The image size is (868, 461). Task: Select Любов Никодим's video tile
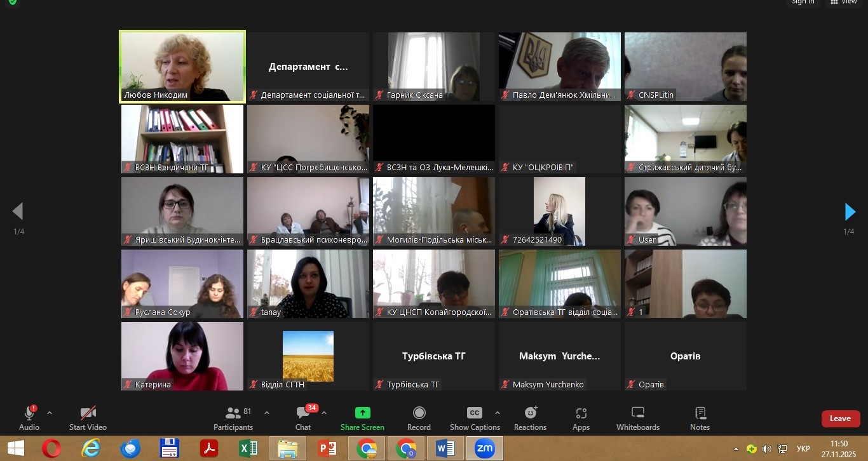tap(182, 67)
